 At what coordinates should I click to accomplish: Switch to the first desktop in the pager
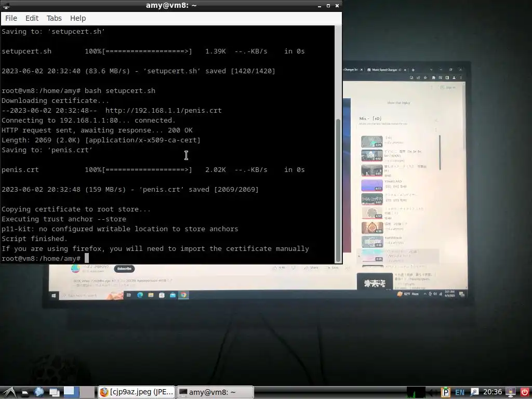point(71,392)
